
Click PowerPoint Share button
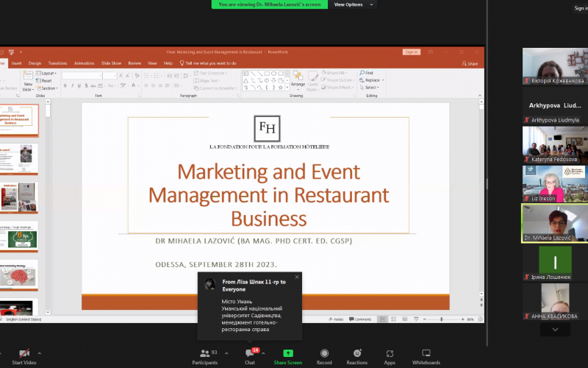click(470, 63)
